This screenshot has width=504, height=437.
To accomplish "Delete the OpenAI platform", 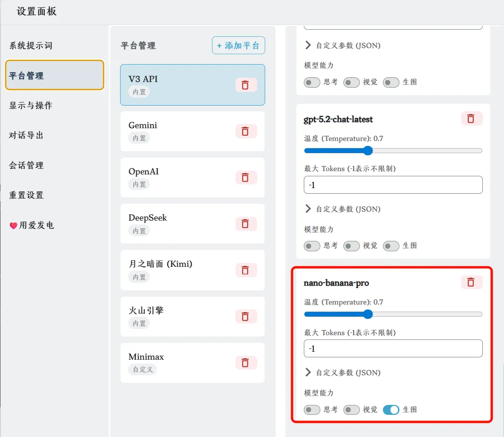I will click(246, 178).
